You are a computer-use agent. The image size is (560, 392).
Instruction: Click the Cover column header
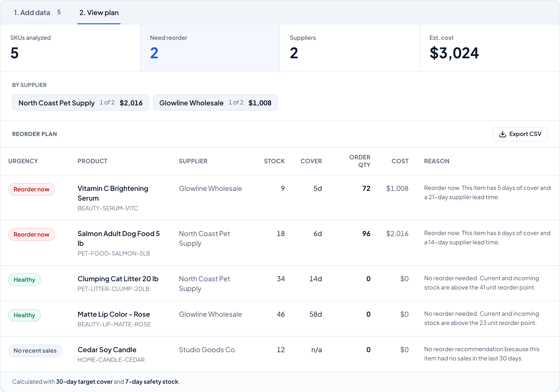tap(311, 161)
